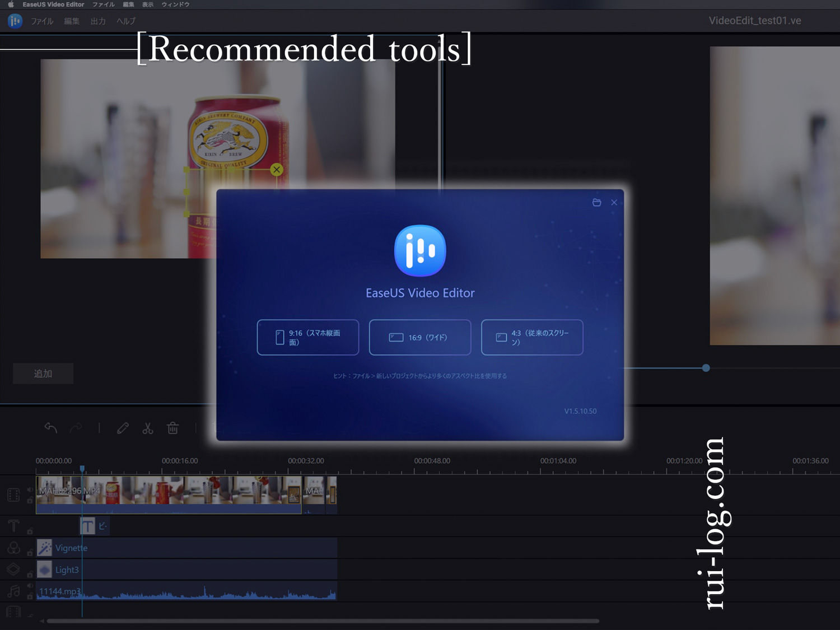
Task: Click the EaseUS Video Editor title in the dialog
Action: [x=420, y=293]
